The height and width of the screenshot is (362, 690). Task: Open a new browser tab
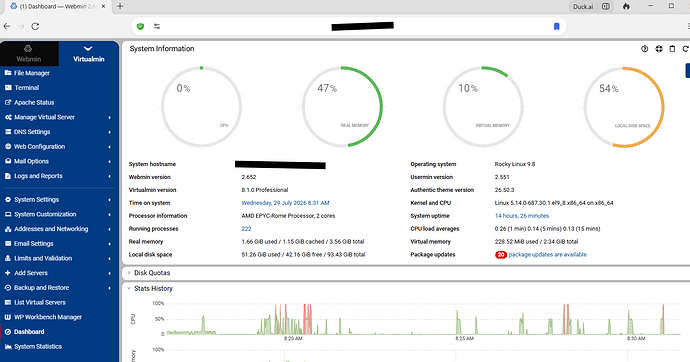coord(120,6)
